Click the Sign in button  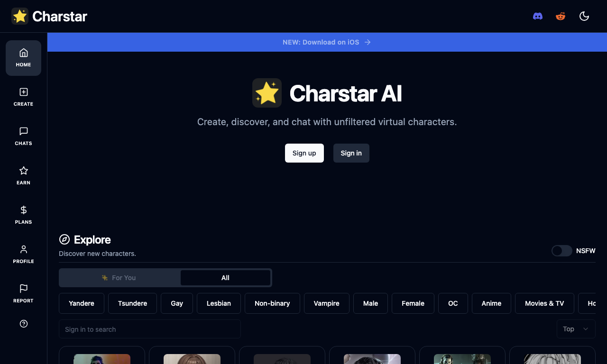pos(351,153)
